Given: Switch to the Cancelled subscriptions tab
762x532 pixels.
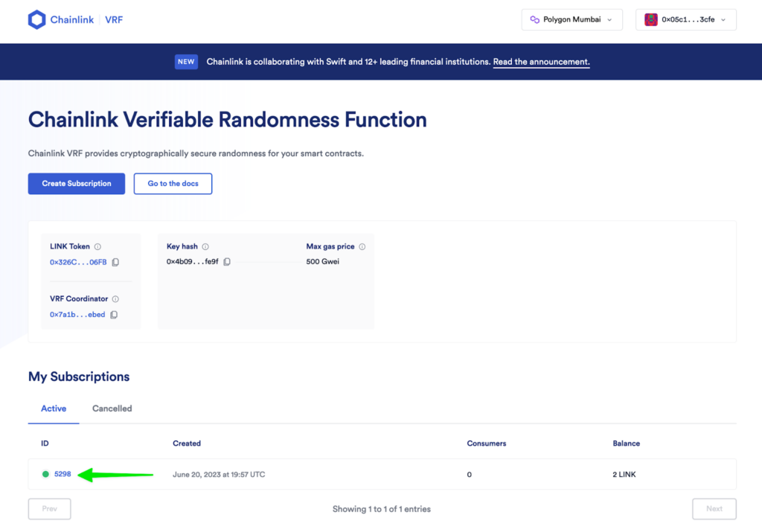Looking at the screenshot, I should (112, 408).
